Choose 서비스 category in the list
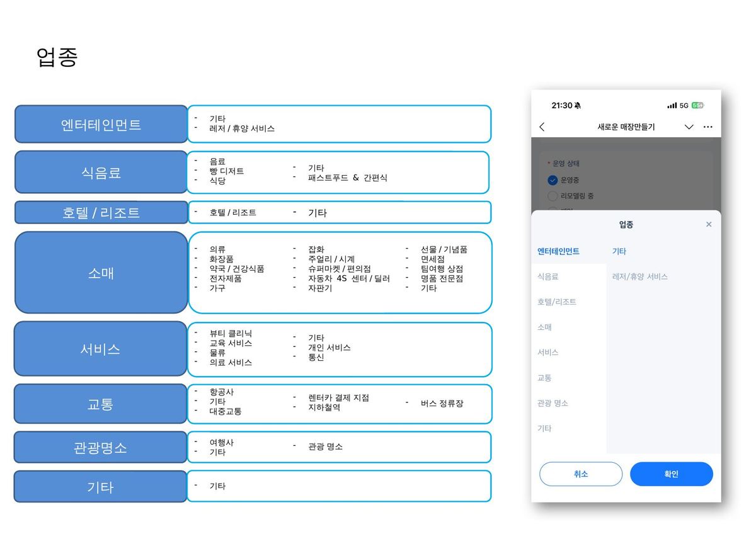Image resolution: width=756 pixels, height=534 pixels. click(x=547, y=352)
